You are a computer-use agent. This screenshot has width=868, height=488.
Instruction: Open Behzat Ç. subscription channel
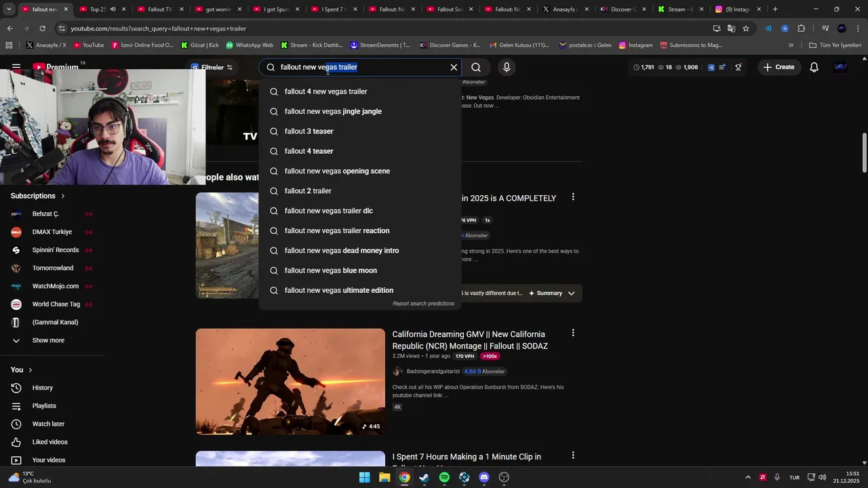[x=52, y=214]
